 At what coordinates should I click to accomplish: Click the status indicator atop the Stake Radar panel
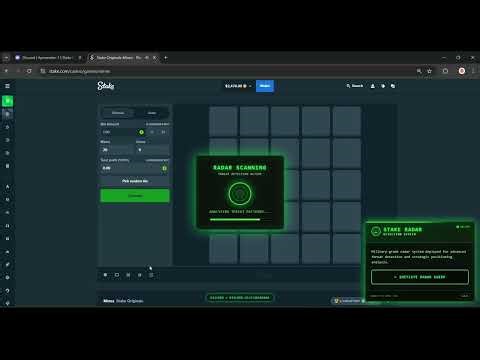[x=463, y=227]
